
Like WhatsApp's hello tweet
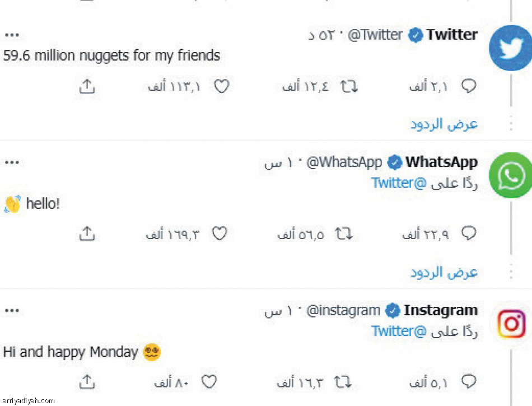(x=220, y=234)
